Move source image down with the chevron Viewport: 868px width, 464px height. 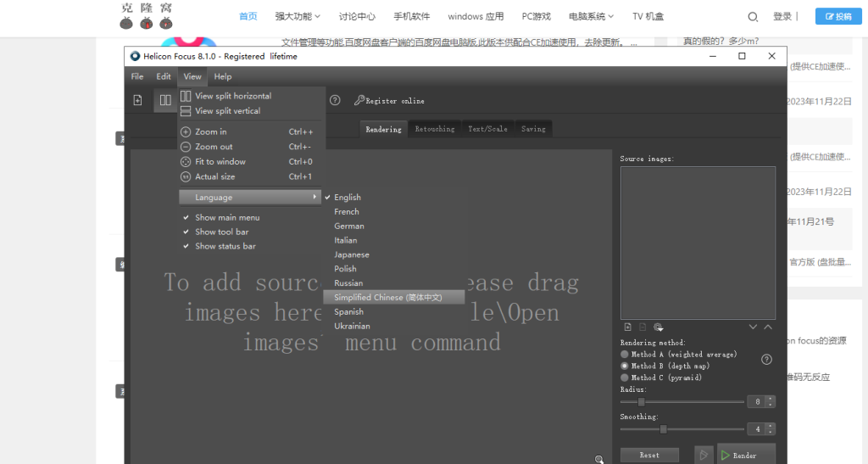(753, 327)
